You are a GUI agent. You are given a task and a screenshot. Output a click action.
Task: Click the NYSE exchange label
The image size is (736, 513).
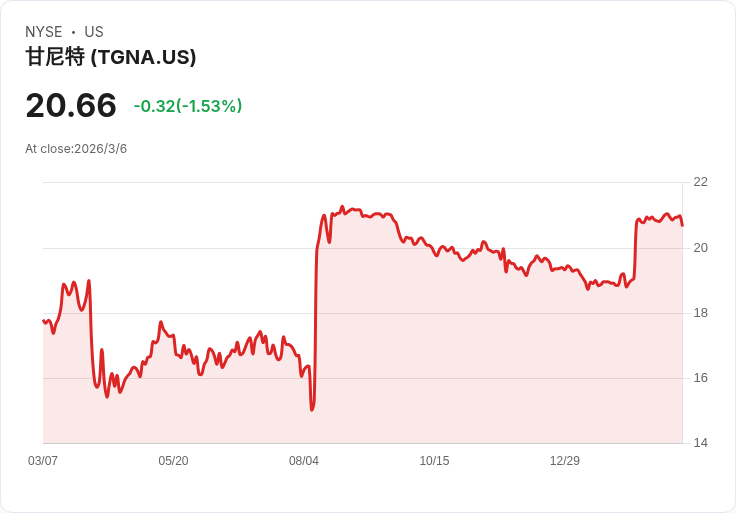[44, 32]
